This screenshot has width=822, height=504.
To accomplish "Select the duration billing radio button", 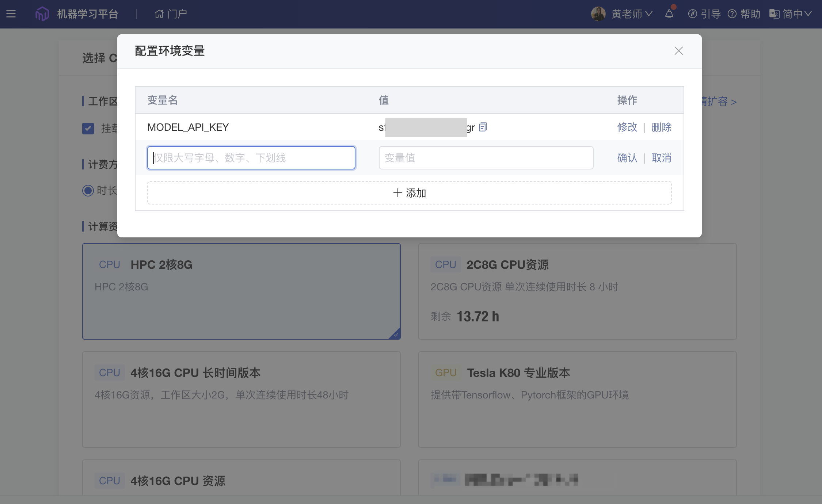I will [x=88, y=190].
